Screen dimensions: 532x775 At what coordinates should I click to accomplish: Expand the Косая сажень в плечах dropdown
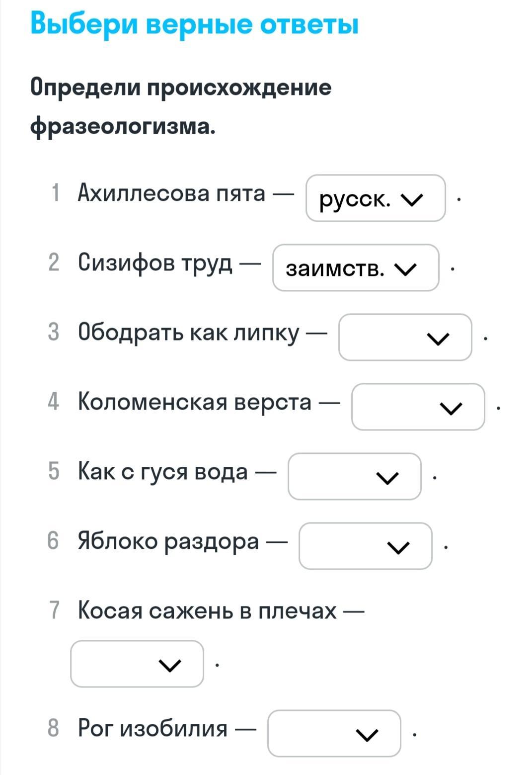click(x=137, y=664)
